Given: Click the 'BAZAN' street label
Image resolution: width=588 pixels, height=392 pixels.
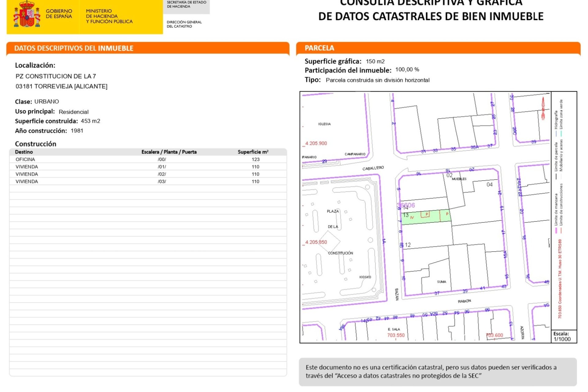Looking at the screenshot, I should (397, 294).
